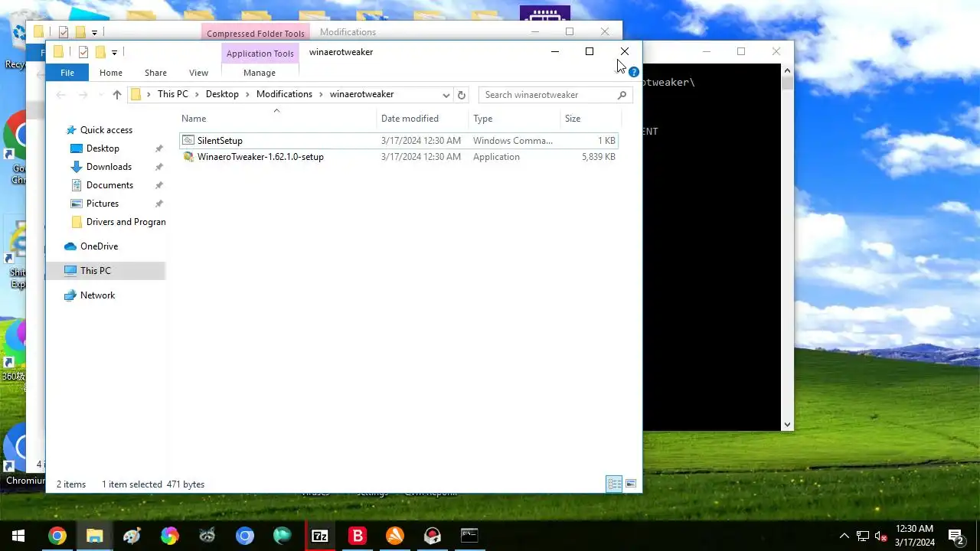Click the Search winaerotweaker input field
Image resolution: width=980 pixels, height=551 pixels.
[x=547, y=95]
